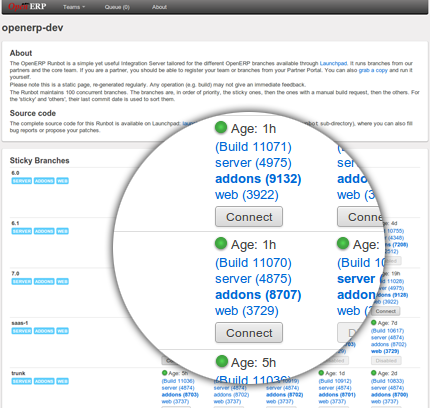The width and height of the screenshot is (430, 408).
Task: Open the addons (8700) link
Action: 389,395
